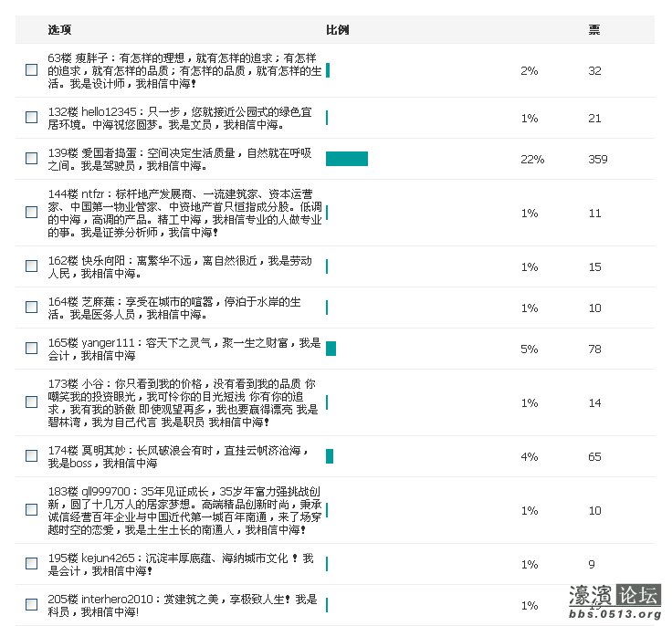Check the box for 63楼 瘦胖子 option
Viewport: 672px width, 626px height.
click(31, 70)
